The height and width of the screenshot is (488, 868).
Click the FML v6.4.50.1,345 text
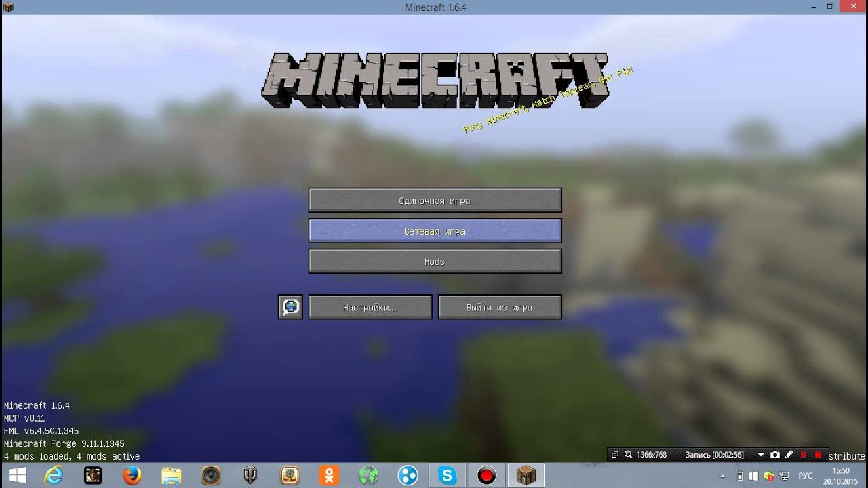click(x=41, y=431)
